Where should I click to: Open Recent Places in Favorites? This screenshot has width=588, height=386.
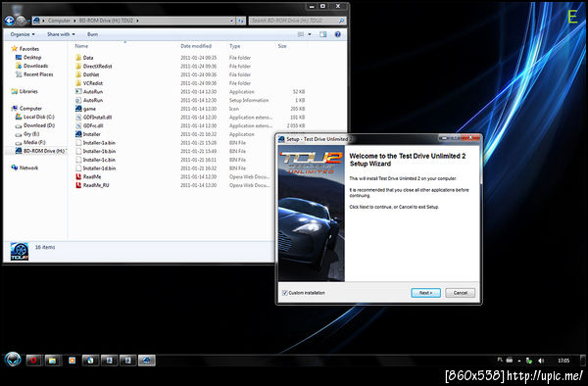pyautogui.click(x=38, y=74)
